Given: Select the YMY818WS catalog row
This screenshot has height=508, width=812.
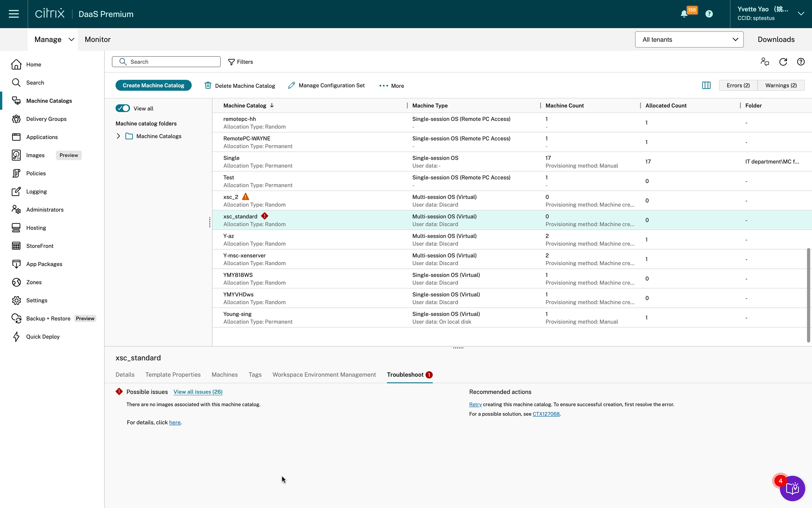Looking at the screenshot, I should click(512, 279).
